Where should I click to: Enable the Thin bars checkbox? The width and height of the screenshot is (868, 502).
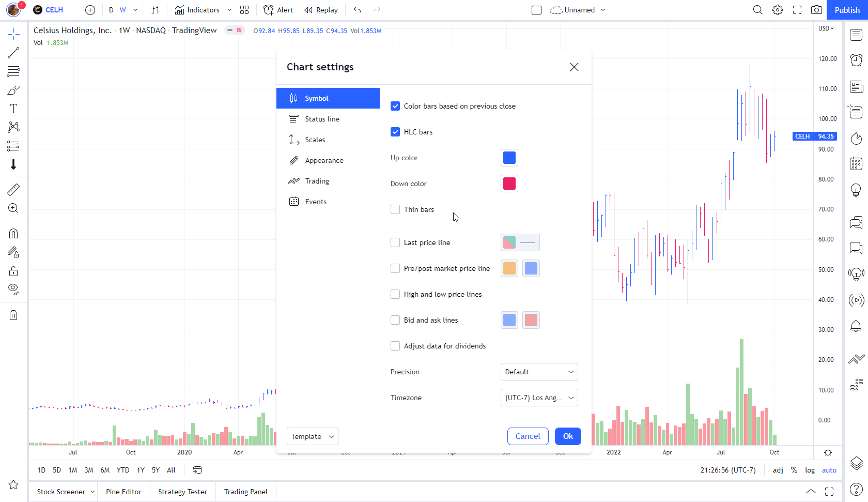point(395,209)
